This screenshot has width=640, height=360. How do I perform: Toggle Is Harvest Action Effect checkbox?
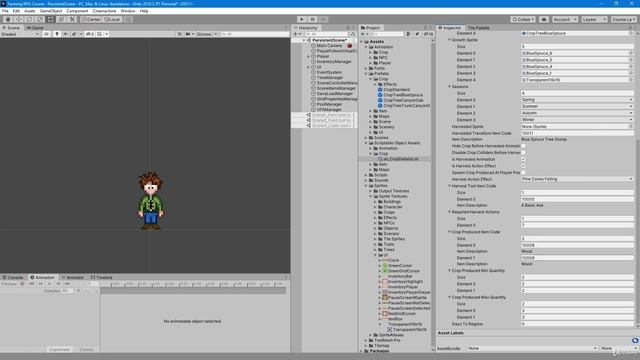pos(523,166)
